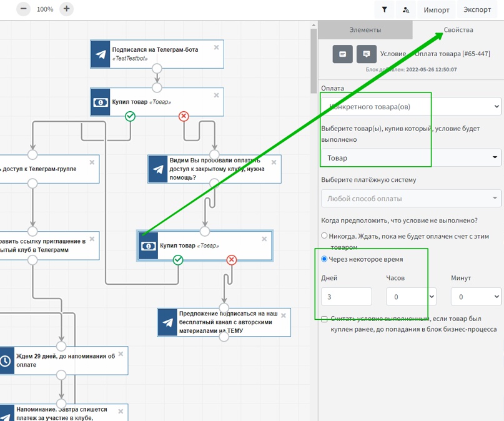The width and height of the screenshot is (504, 421).
Task: Click the 'Дней' input field
Action: click(x=346, y=297)
